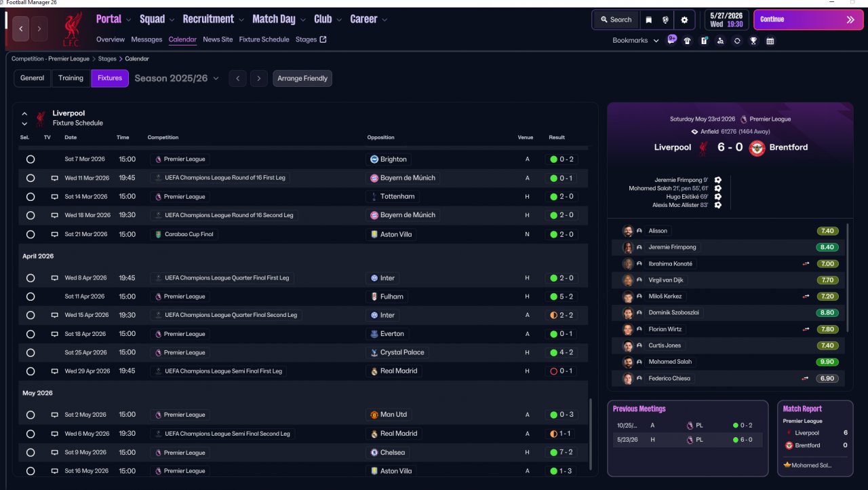Select the radio for Tottenham fixture
868x490 pixels.
(x=31, y=197)
